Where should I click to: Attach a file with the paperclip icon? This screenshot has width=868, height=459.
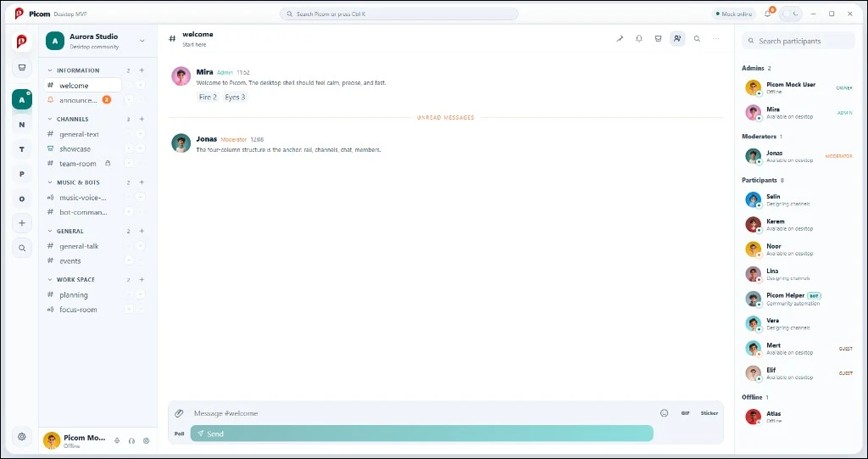click(179, 413)
